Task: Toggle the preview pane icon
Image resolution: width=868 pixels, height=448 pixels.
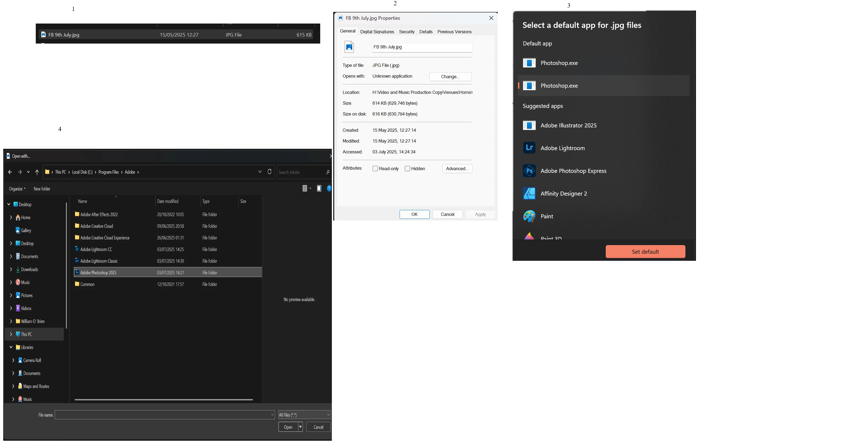Action: pyautogui.click(x=319, y=189)
